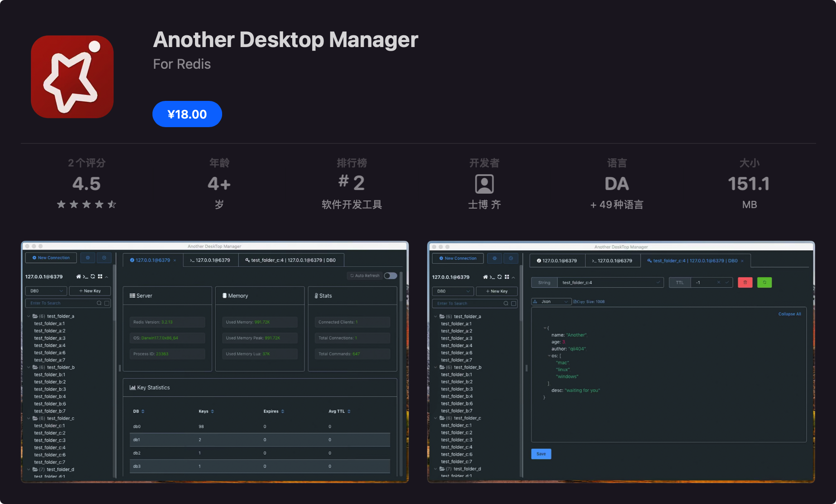836x504 pixels.
Task: Collapse 127.0.0.1@6379 connection in left screenshot
Action: [x=107, y=277]
